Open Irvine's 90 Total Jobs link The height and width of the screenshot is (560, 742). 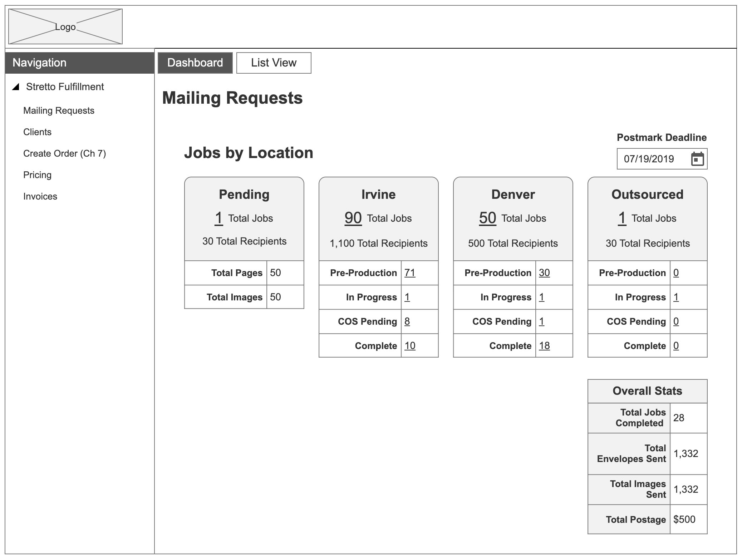[353, 218]
